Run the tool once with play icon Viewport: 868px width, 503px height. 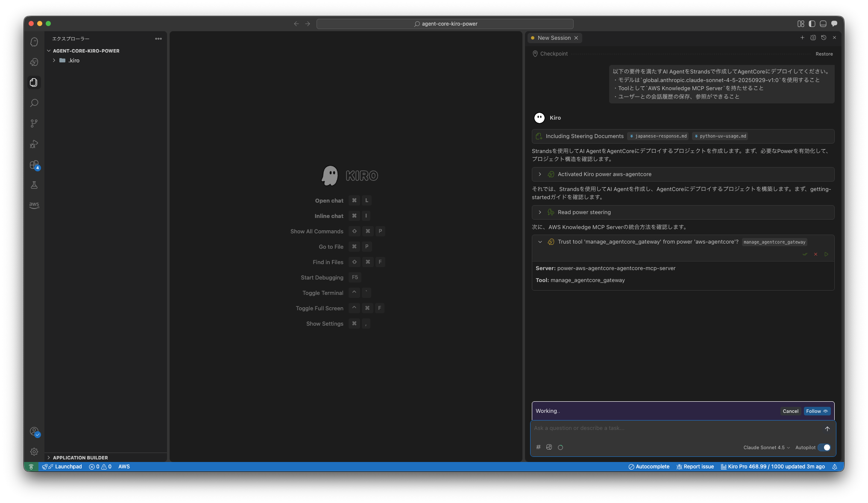826,254
